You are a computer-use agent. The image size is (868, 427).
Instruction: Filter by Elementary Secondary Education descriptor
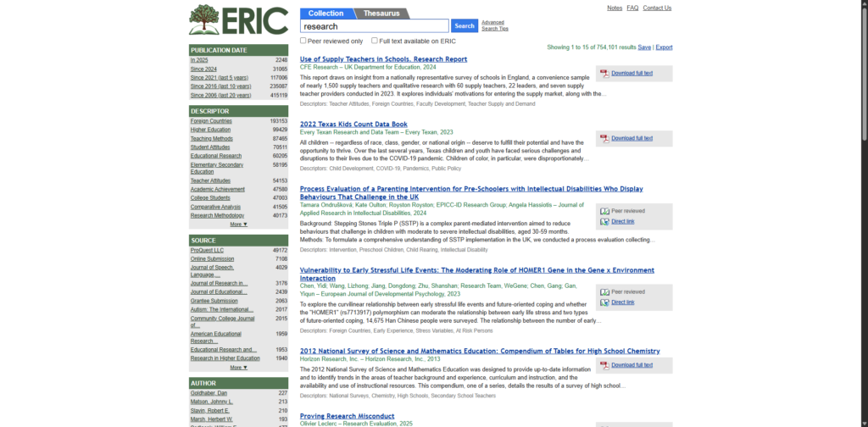coord(217,168)
